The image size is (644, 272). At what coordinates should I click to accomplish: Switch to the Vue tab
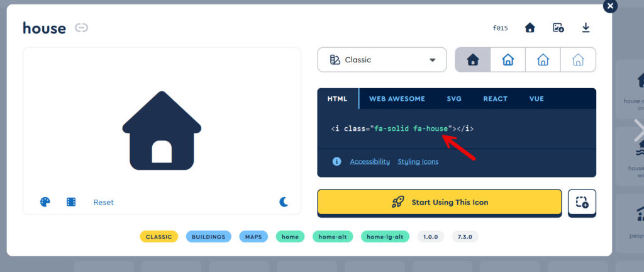point(537,99)
